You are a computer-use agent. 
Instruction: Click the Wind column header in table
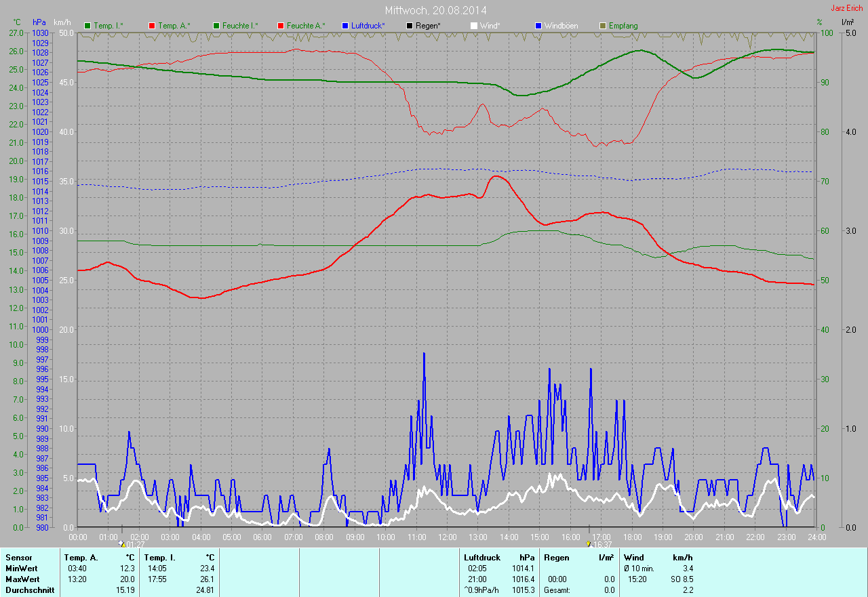click(x=634, y=557)
